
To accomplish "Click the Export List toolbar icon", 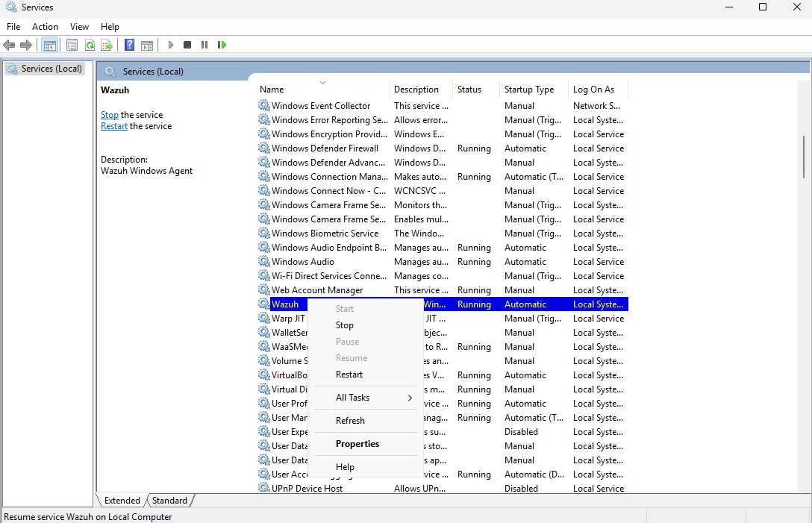I will [x=107, y=45].
